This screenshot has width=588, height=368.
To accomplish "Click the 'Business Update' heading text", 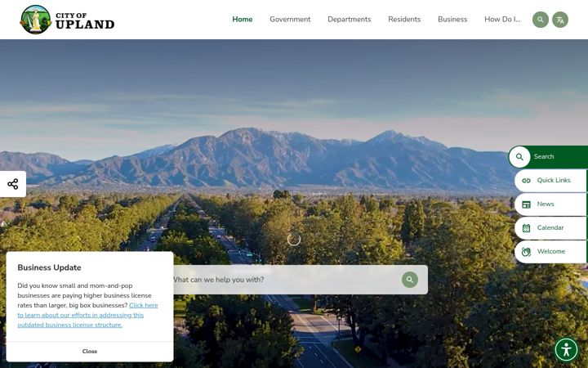I will pyautogui.click(x=49, y=267).
